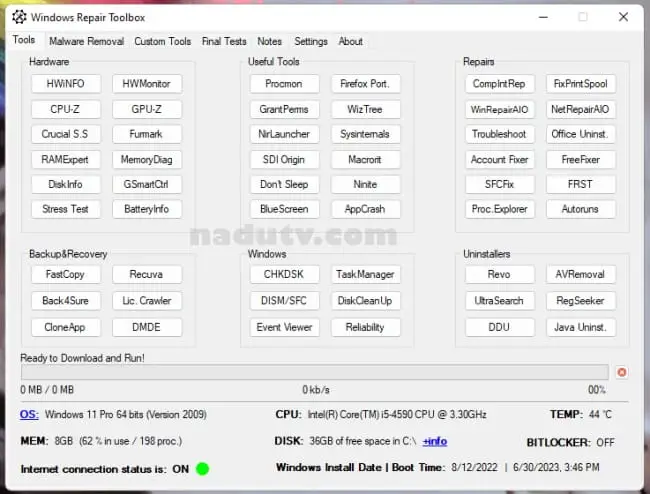Click the Crucial S.S button
Screen dimensions: 650x494
point(65,134)
